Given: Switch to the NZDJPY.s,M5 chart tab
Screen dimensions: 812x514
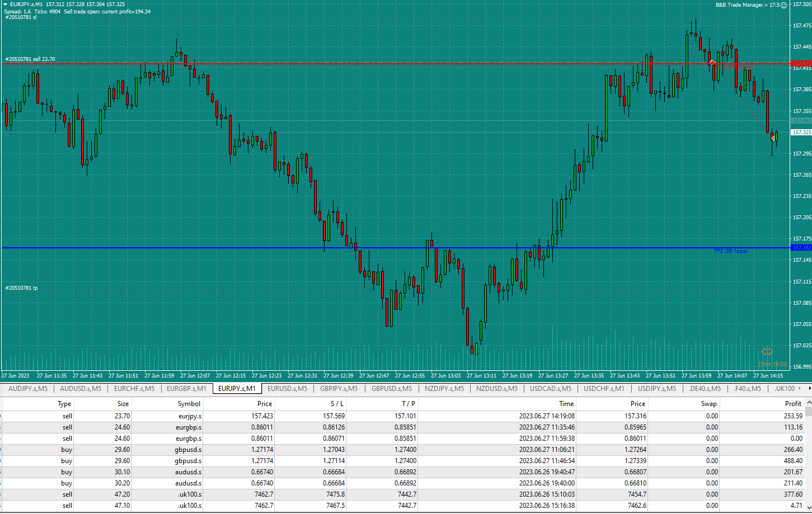Looking at the screenshot, I should click(x=444, y=388).
